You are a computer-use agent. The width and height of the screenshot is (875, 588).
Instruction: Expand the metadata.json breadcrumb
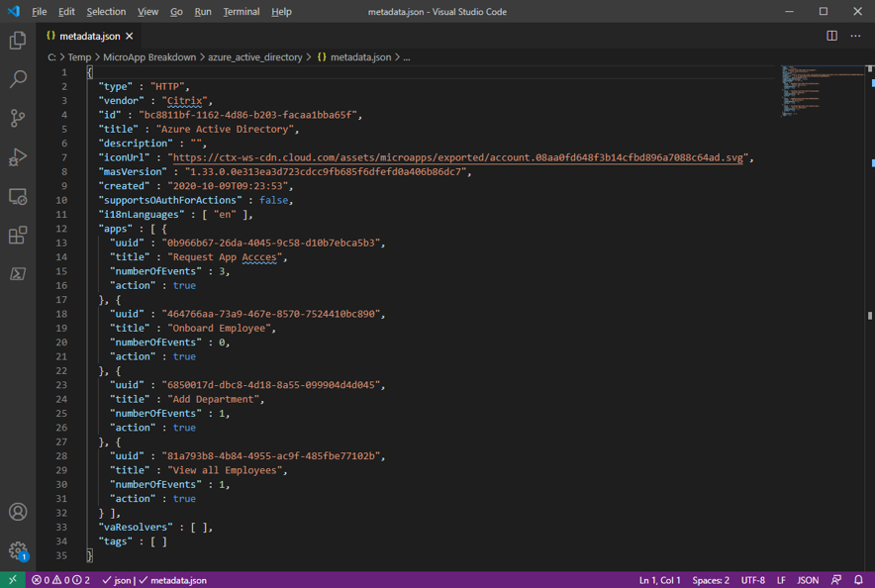(354, 57)
